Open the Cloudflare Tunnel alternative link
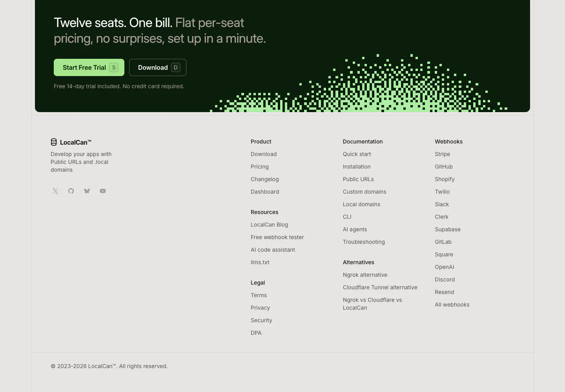Screen dimensions: 565x392 click(x=380, y=287)
